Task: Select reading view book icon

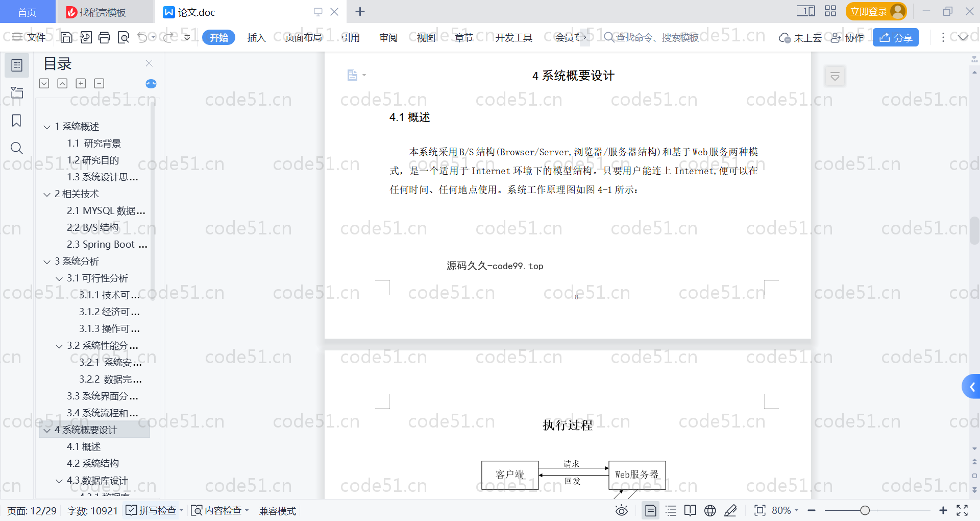Action: tap(690, 510)
